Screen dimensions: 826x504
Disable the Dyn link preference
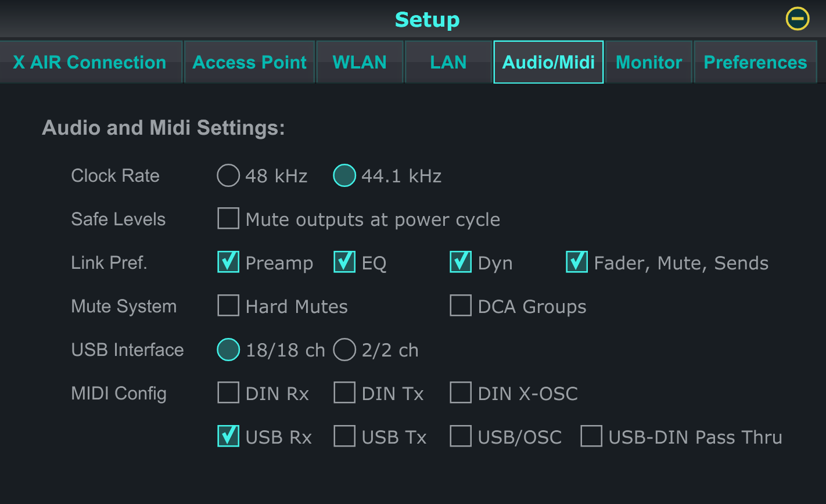pos(461,262)
